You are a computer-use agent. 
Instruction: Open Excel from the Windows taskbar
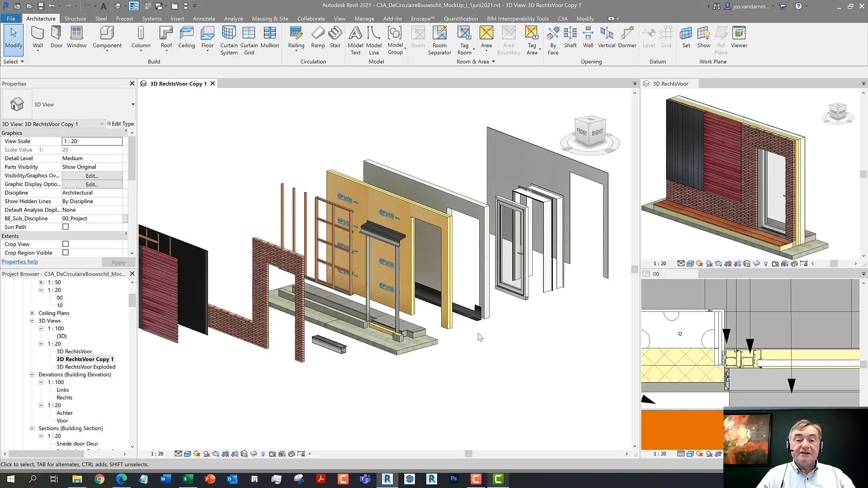point(188,479)
